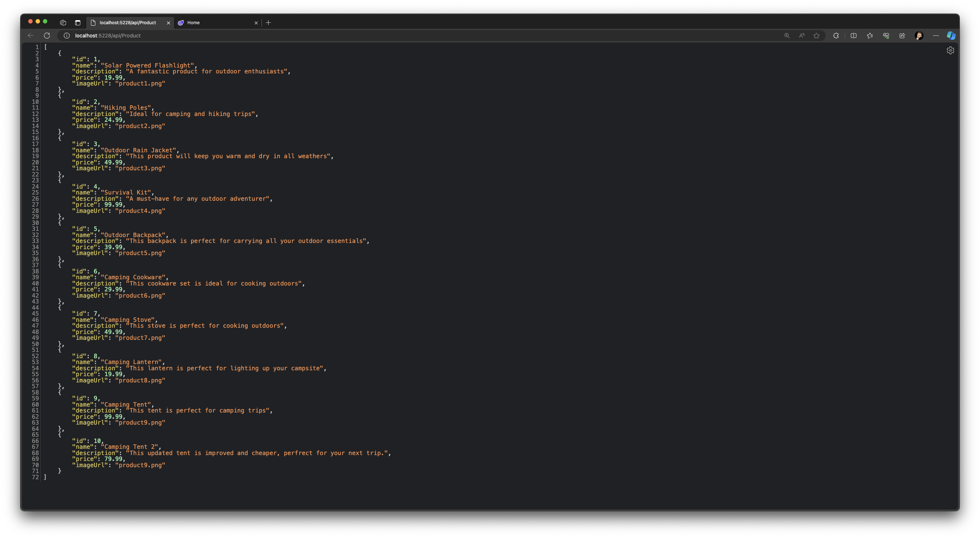Activate Read aloud icon
Image resolution: width=980 pixels, height=538 pixels.
click(x=802, y=35)
